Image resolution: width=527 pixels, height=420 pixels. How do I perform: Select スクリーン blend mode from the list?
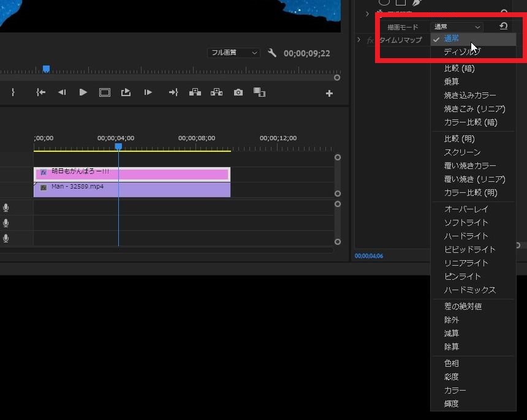click(x=462, y=152)
